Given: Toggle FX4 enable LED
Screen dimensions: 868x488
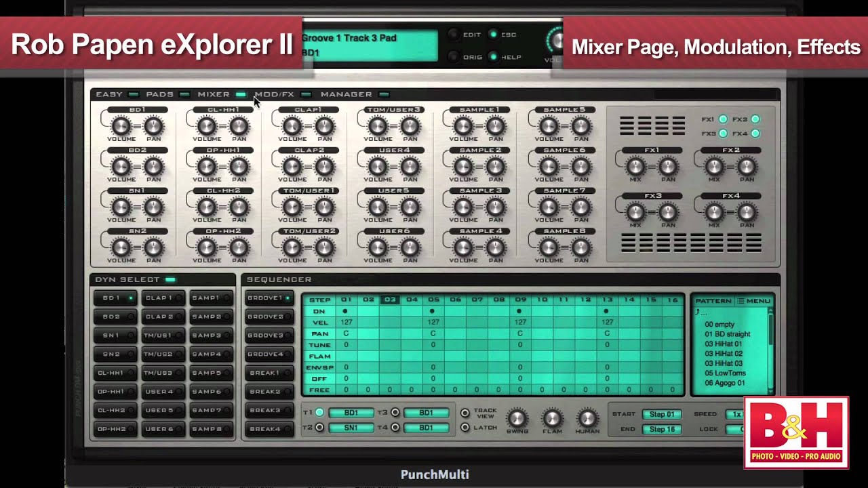Looking at the screenshot, I should pyautogui.click(x=755, y=134).
